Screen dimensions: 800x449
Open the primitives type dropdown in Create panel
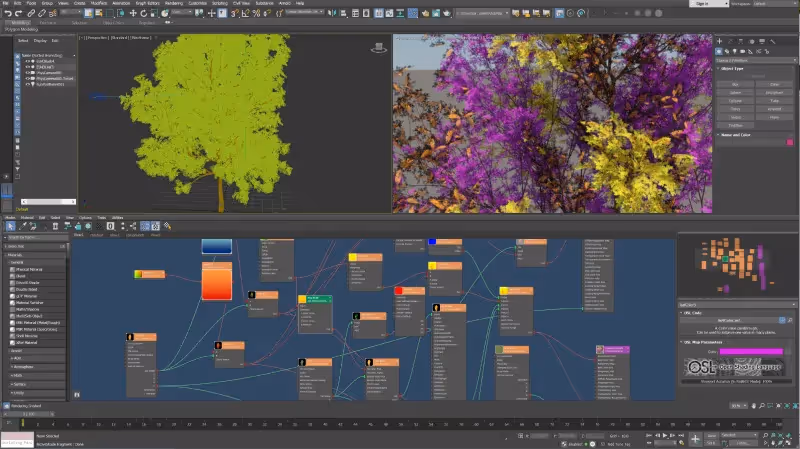(756, 60)
